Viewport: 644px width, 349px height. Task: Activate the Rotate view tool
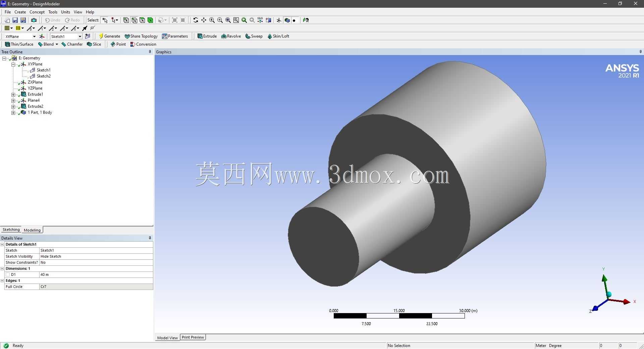pyautogui.click(x=196, y=20)
